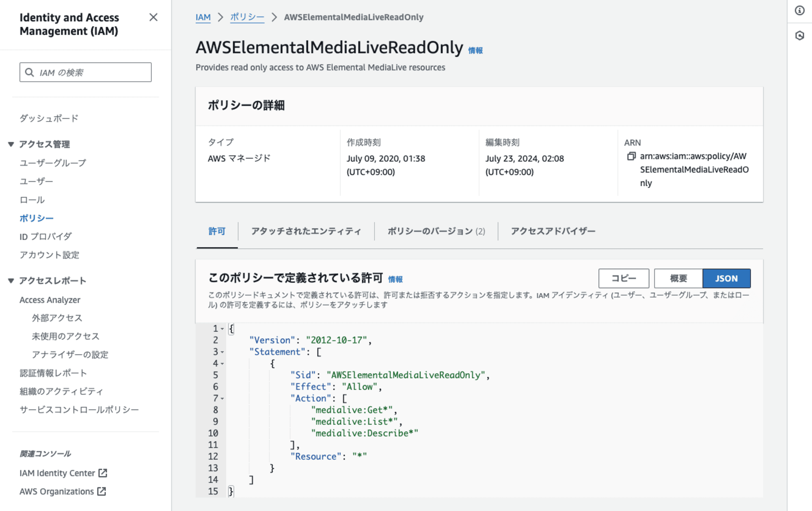Open ダッシュボード in the sidebar
This screenshot has width=812, height=511.
click(49, 118)
